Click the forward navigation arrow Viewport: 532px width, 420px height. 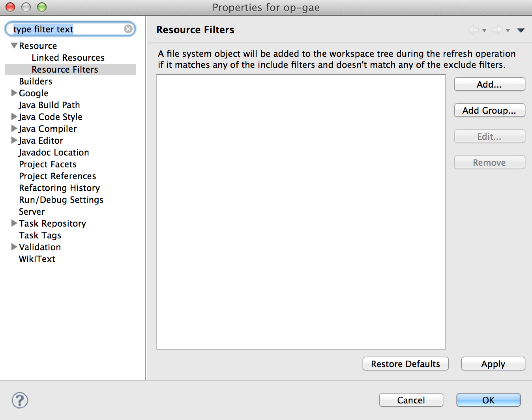[x=497, y=30]
